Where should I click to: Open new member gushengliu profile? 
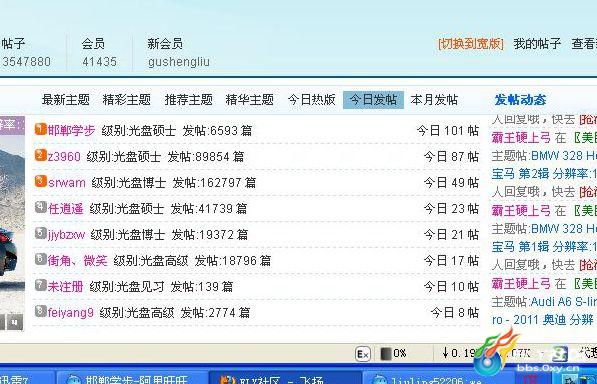pos(179,62)
